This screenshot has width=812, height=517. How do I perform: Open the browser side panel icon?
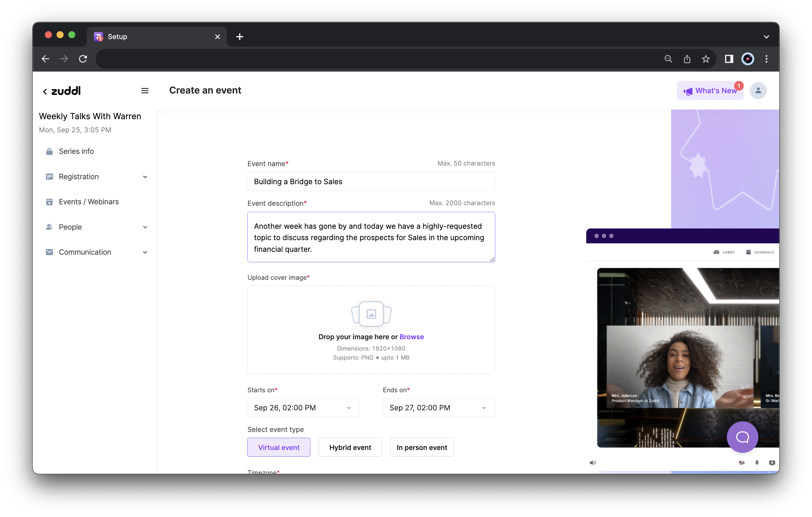click(729, 59)
